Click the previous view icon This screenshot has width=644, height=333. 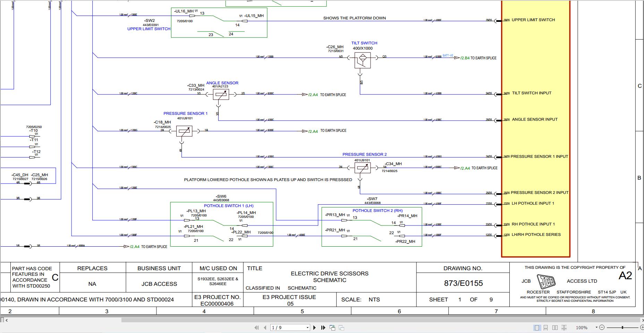[332, 327]
